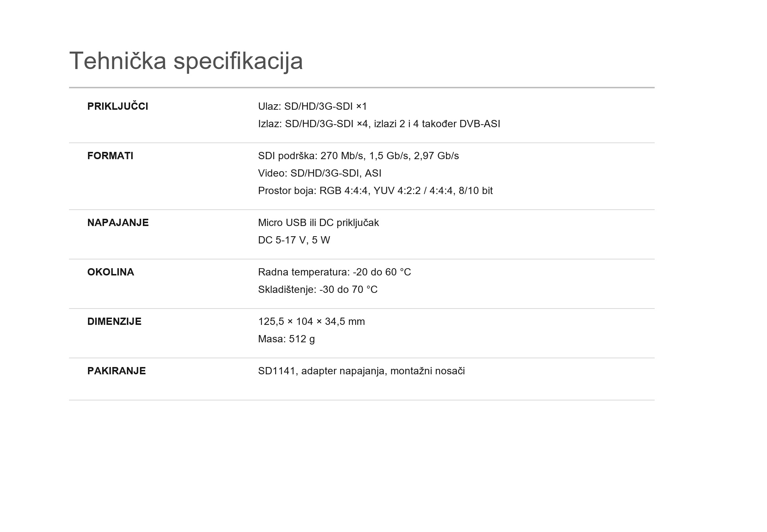Click the Izlaz: SD/HD/3G-SDI ×4 text line
The width and height of the screenshot is (767, 532).
pyautogui.click(x=379, y=124)
